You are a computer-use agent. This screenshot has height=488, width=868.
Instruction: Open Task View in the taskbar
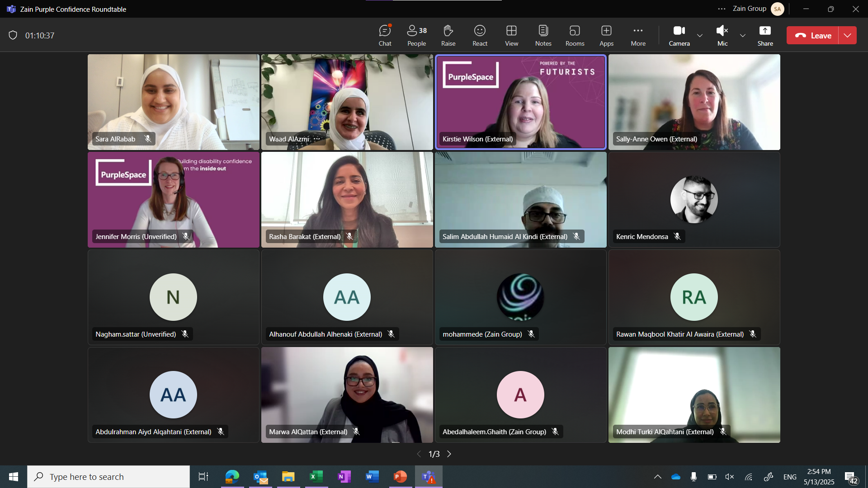tap(203, 477)
